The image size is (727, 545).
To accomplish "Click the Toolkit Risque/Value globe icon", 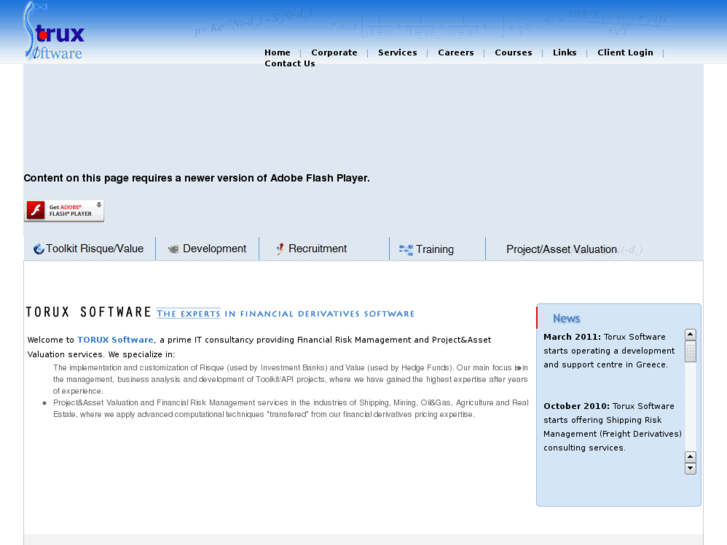I will (38, 249).
